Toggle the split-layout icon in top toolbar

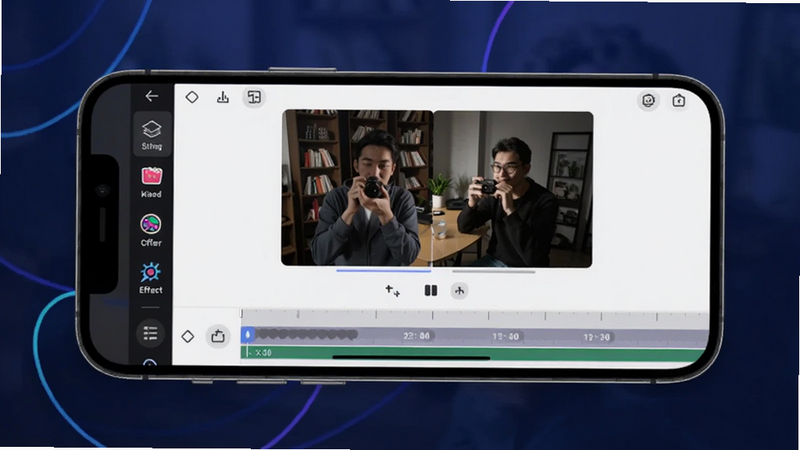[x=254, y=97]
